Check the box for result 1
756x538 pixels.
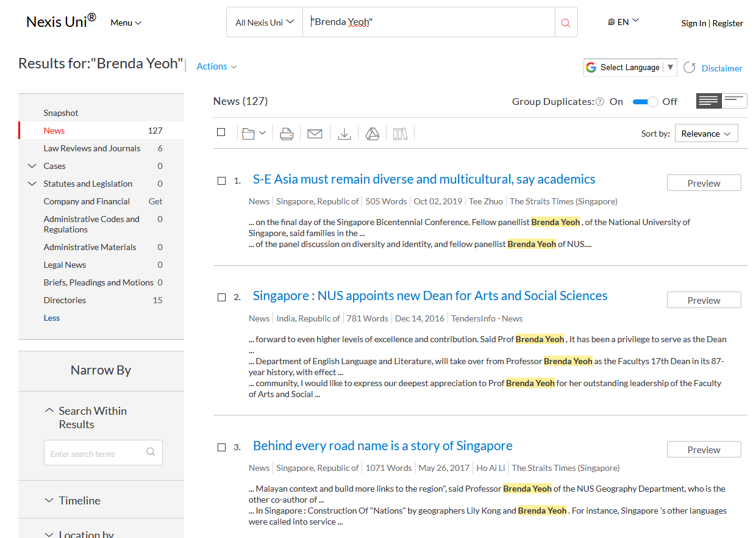(222, 181)
